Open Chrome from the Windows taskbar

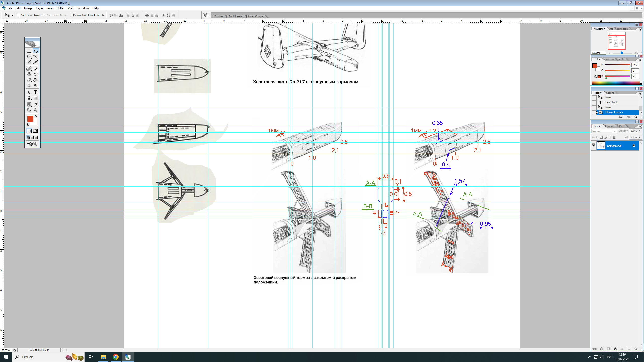coord(115,357)
